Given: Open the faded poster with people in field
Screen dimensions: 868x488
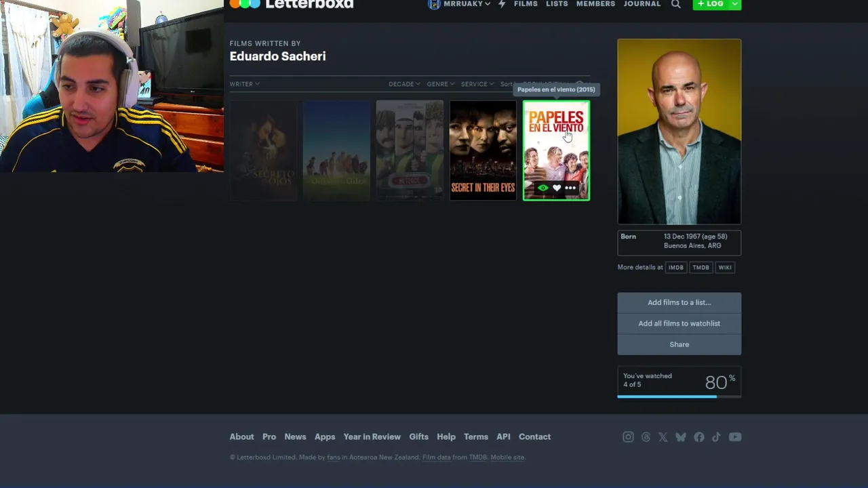Looking at the screenshot, I should click(336, 150).
